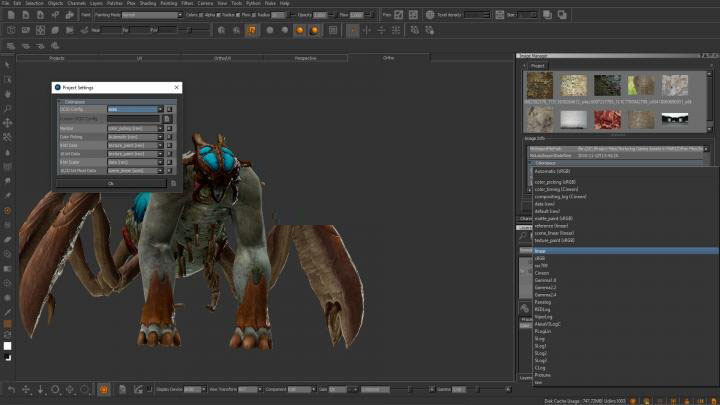Open the Painting Mode dropdown
Viewport: 720px width, 405px height.
152,15
